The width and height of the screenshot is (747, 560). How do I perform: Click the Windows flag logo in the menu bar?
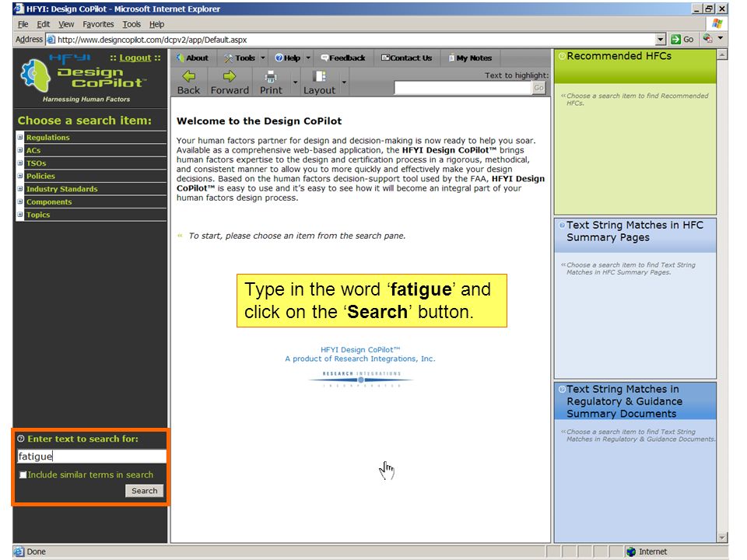coord(717,23)
